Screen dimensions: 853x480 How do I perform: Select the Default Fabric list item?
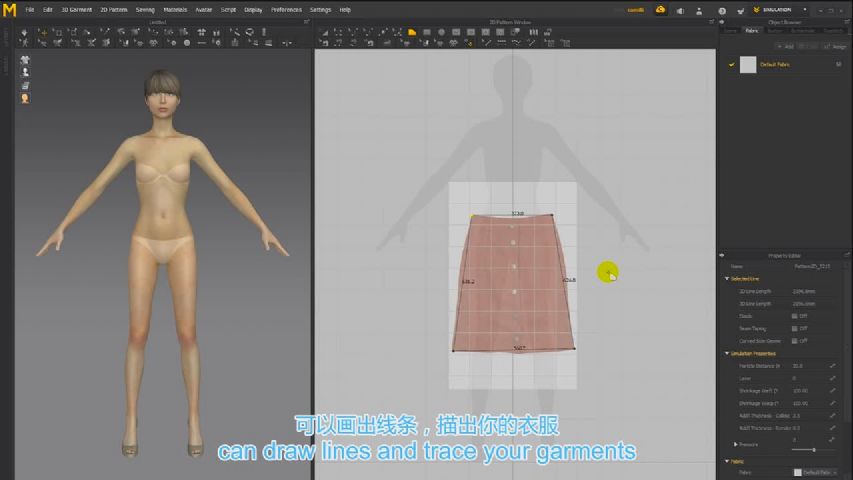pyautogui.click(x=786, y=65)
